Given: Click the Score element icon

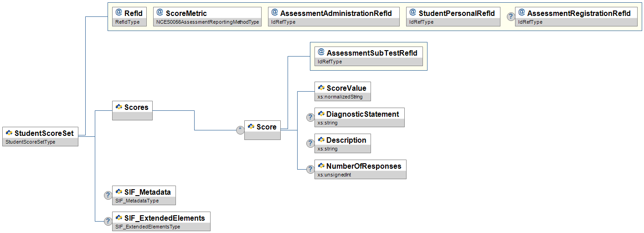Looking at the screenshot, I should [251, 127].
